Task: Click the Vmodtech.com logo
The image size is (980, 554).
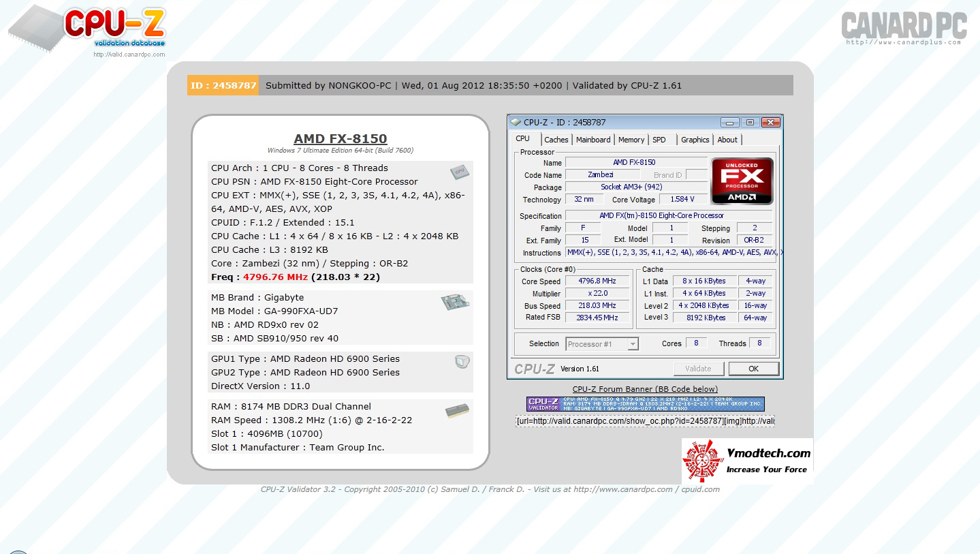Action: (x=747, y=461)
